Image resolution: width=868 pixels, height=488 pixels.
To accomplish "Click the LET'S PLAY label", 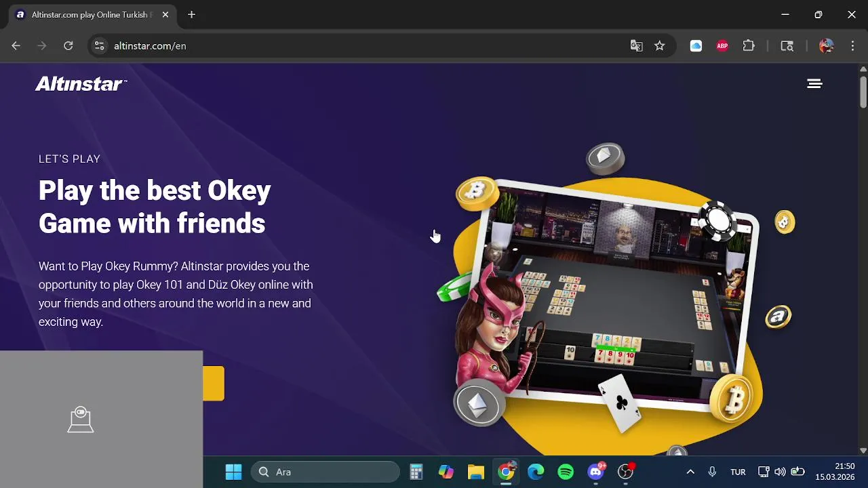I will tap(69, 159).
